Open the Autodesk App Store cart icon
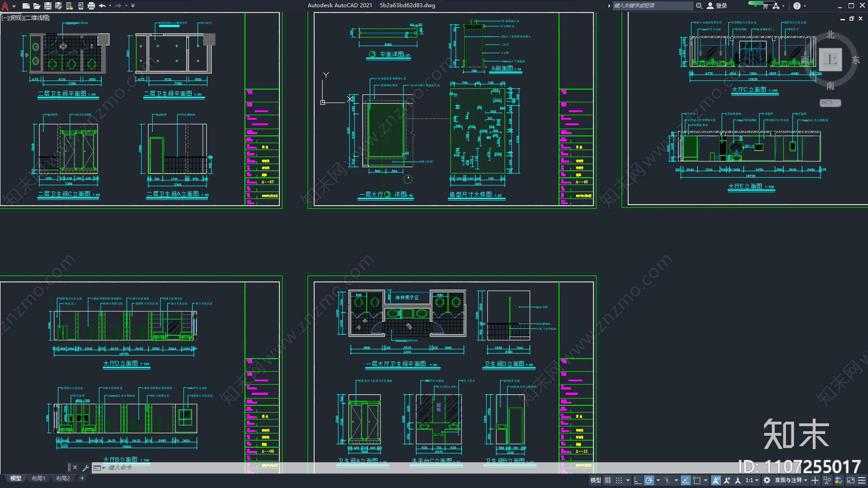The width and height of the screenshot is (868, 488). (765, 6)
